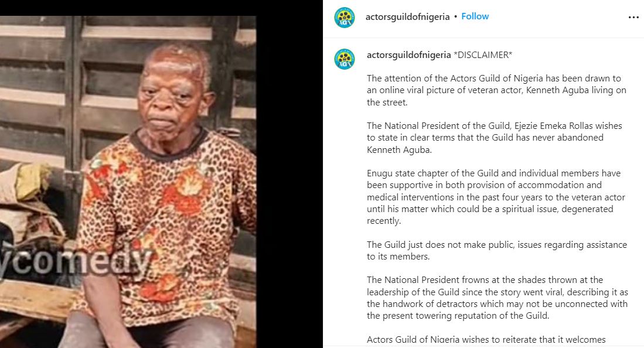
Task: Open the actorsguildofnigeria username in the post header
Action: (407, 17)
